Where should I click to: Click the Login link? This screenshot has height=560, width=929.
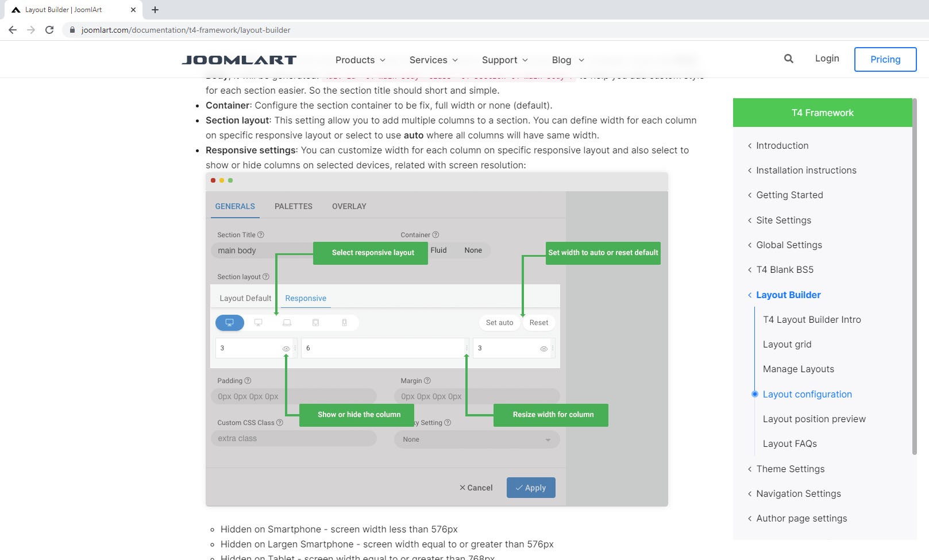827,59
